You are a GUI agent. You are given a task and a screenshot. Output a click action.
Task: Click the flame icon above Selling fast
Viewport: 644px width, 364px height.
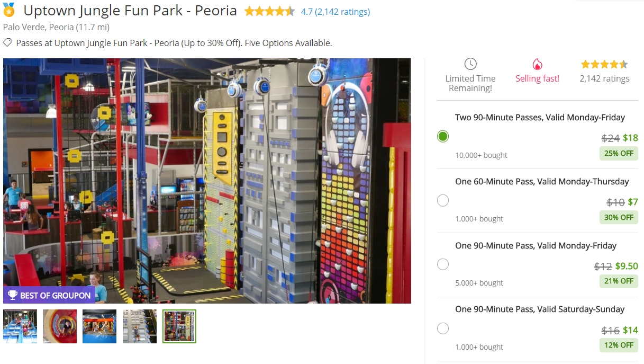pyautogui.click(x=537, y=64)
